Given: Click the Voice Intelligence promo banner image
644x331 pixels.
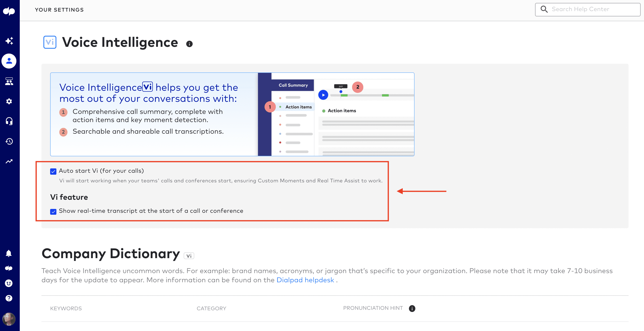Looking at the screenshot, I should click(x=232, y=114).
